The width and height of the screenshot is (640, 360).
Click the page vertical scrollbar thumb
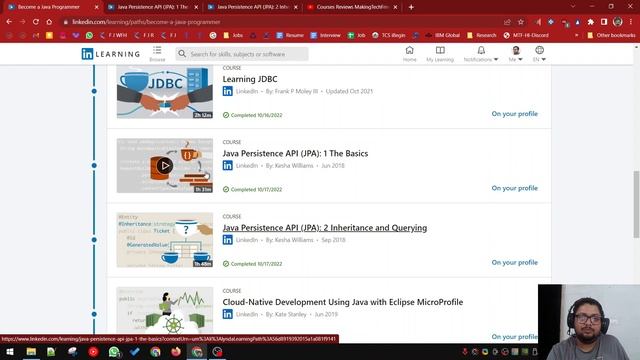(x=636, y=204)
